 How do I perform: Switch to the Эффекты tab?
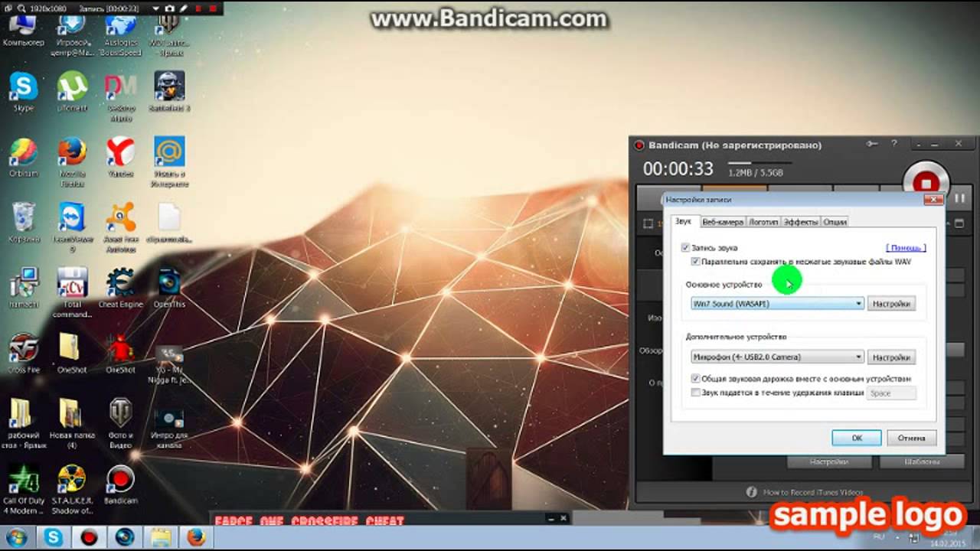click(801, 222)
